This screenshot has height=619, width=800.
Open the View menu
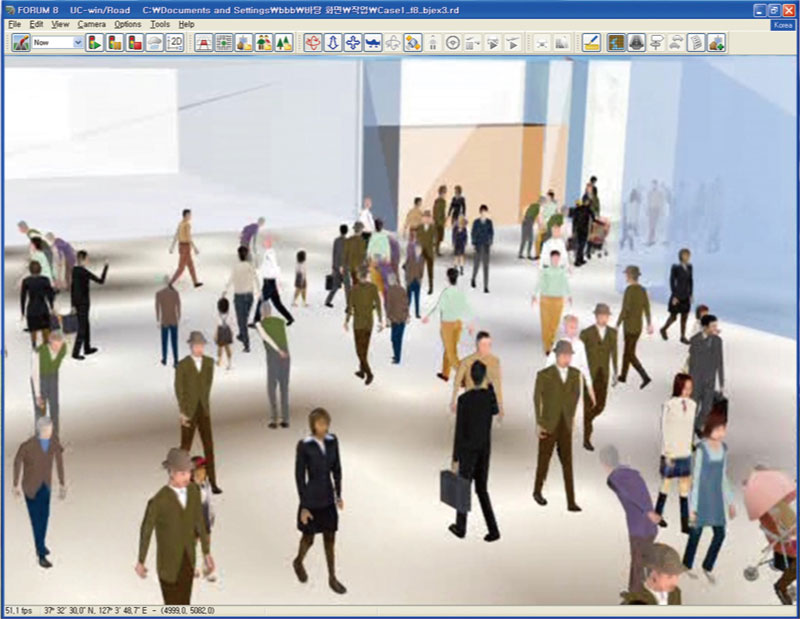coord(60,24)
